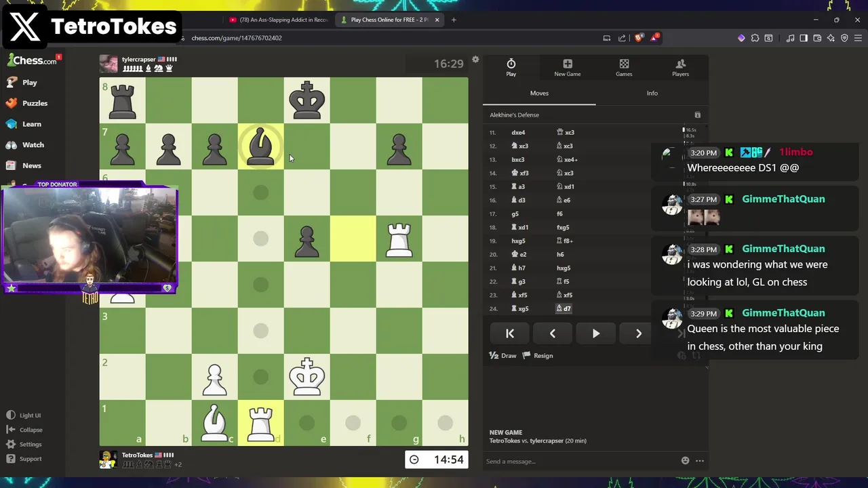868x488 pixels.
Task: Open the browser hamburger menu
Action: 858,38
